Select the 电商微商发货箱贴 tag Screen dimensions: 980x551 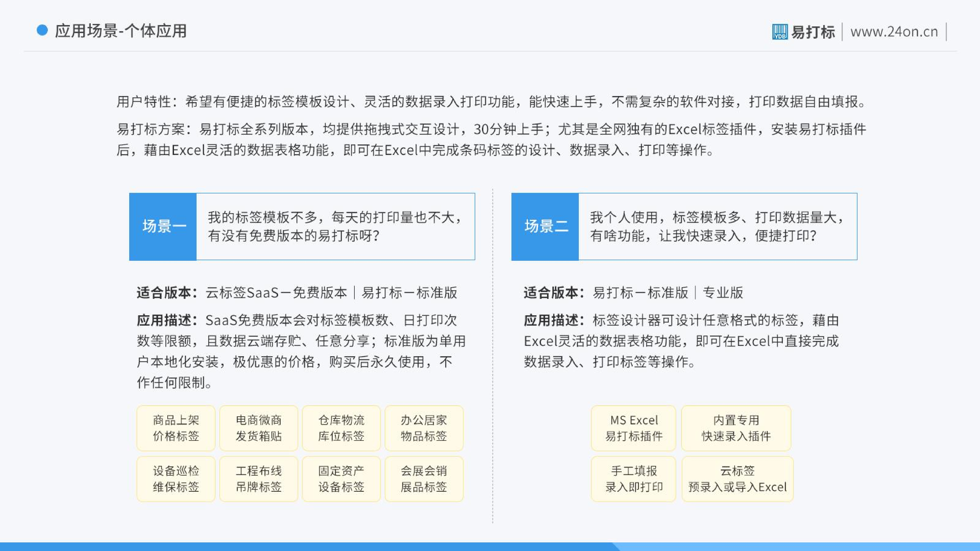pyautogui.click(x=258, y=428)
